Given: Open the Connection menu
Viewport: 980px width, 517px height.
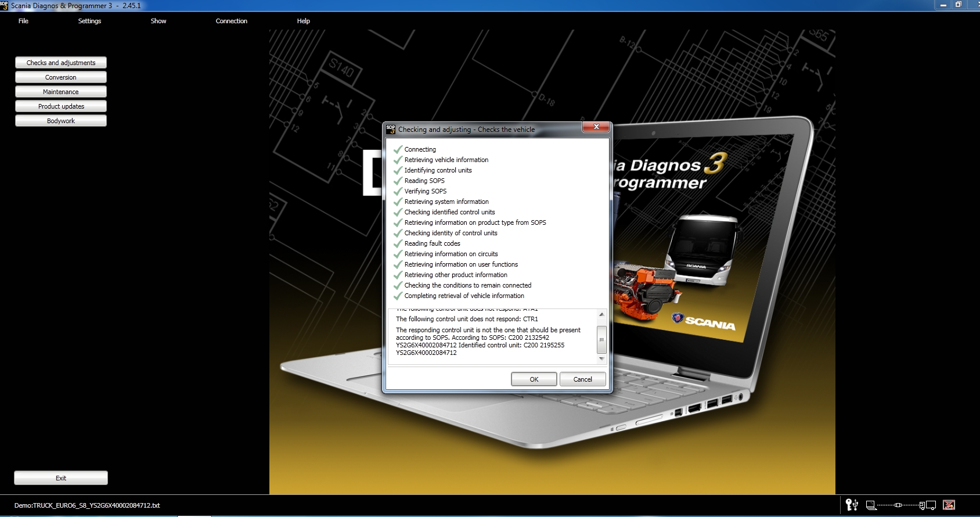Looking at the screenshot, I should click(232, 21).
